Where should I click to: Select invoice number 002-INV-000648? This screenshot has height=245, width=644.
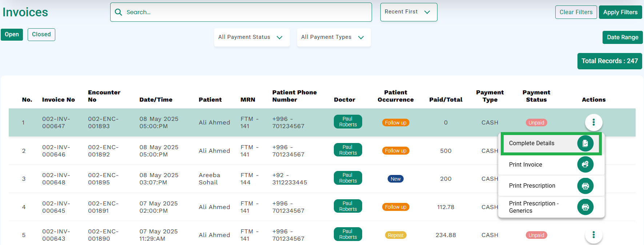coord(56,179)
